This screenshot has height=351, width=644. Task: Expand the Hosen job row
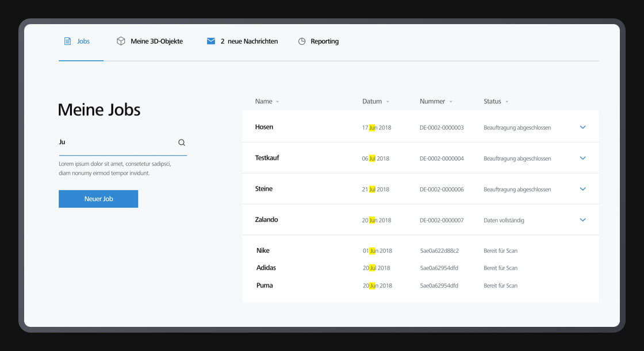coord(582,127)
